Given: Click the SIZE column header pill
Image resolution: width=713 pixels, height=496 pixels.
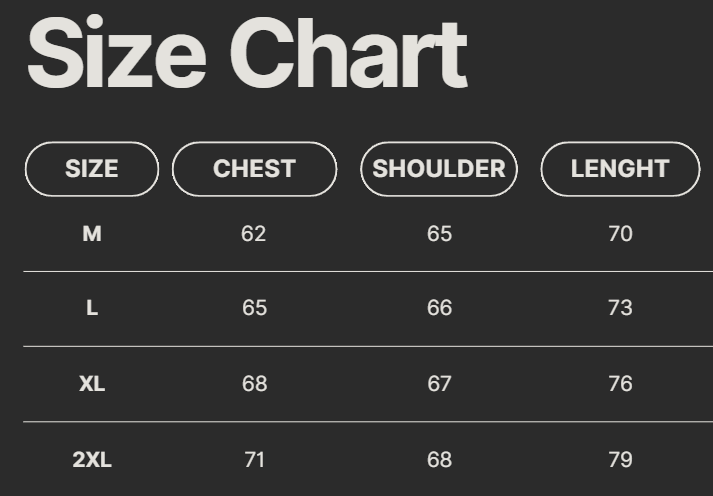Looking at the screenshot, I should (91, 169).
